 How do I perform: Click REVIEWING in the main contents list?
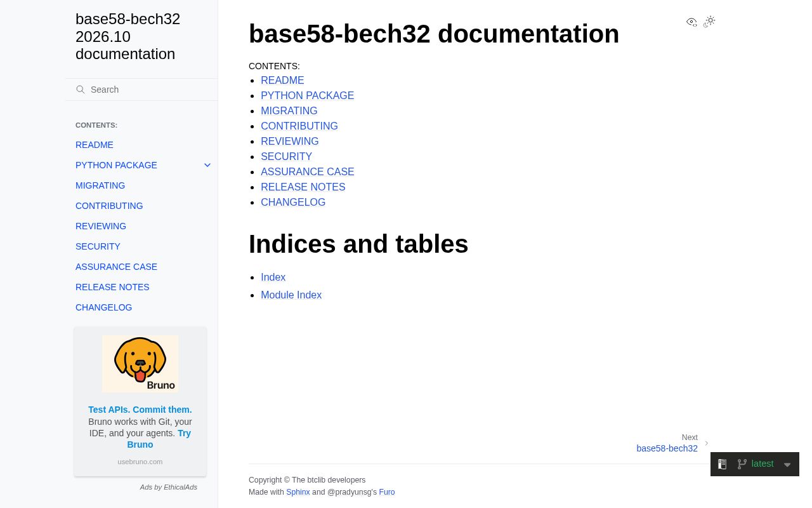(290, 142)
